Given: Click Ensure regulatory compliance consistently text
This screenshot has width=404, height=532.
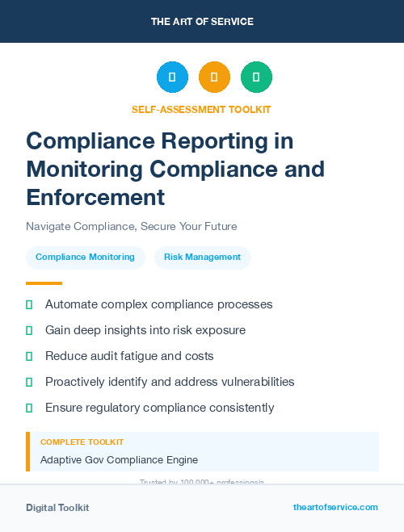Looking at the screenshot, I should [x=159, y=408].
